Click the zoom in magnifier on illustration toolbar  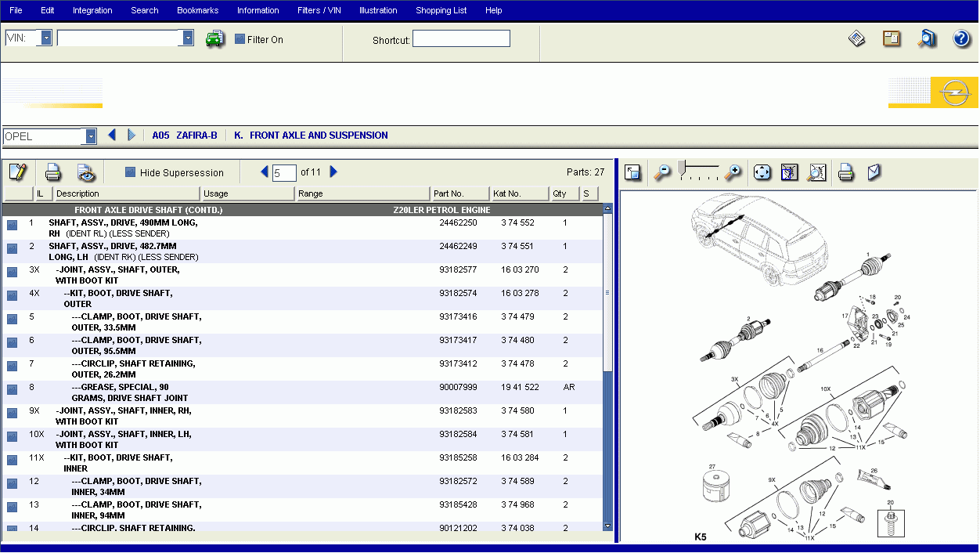pos(733,172)
